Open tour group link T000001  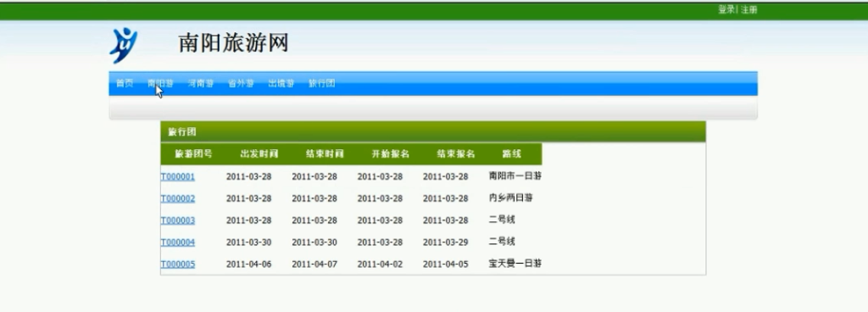(178, 176)
